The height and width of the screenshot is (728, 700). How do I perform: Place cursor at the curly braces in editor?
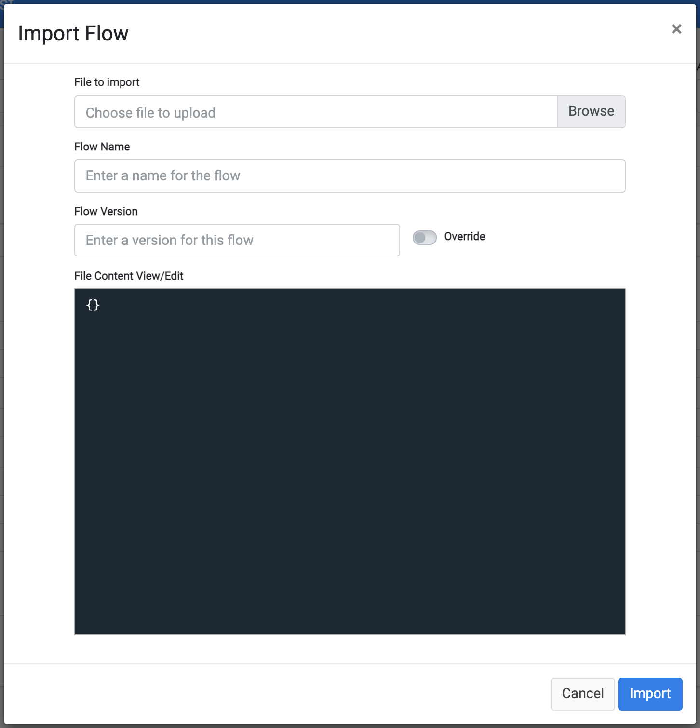click(x=93, y=305)
